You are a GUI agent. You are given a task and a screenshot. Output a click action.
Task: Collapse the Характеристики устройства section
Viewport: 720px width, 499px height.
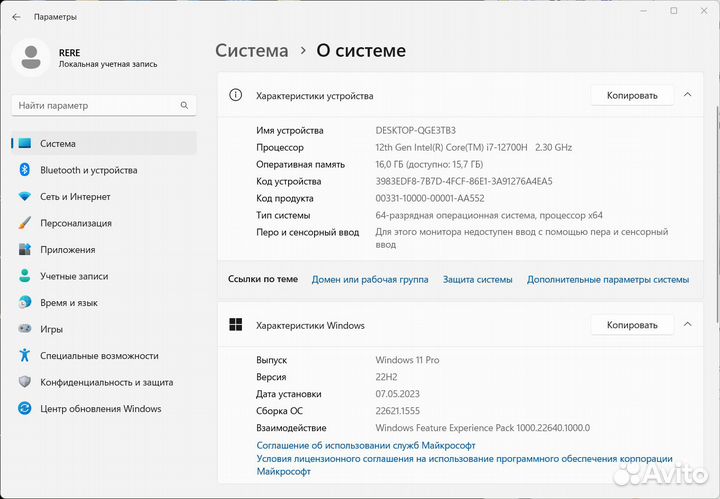click(687, 95)
